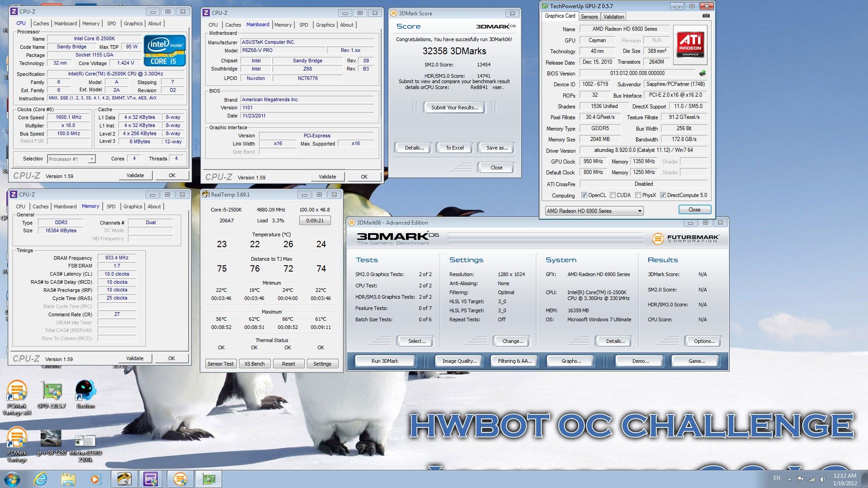Click Core Speed value 1600.1 MHz
The image size is (868, 488).
(69, 117)
